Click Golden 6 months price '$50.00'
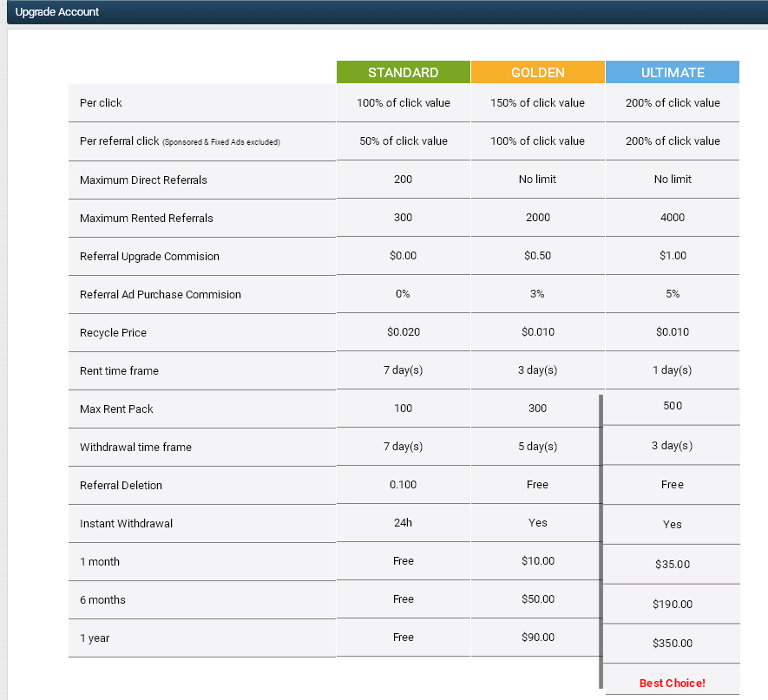Image resolution: width=768 pixels, height=700 pixels. coord(538,599)
